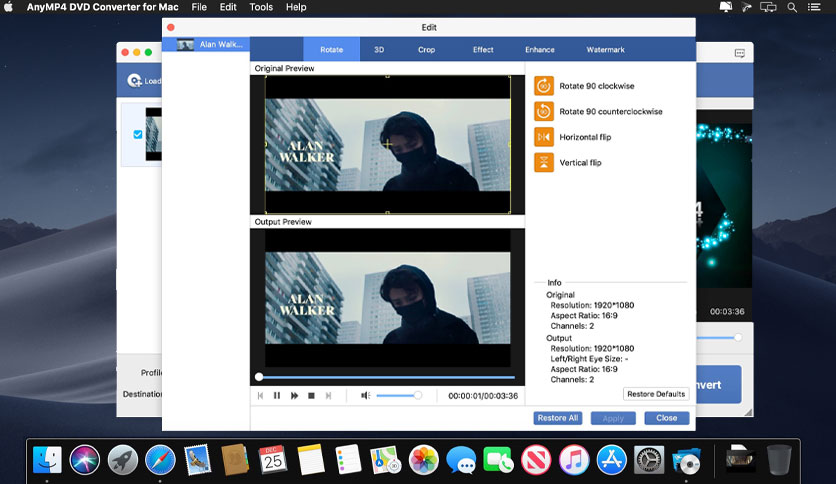This screenshot has height=484, width=836.
Task: Open Calendar from the dock
Action: pos(273,459)
